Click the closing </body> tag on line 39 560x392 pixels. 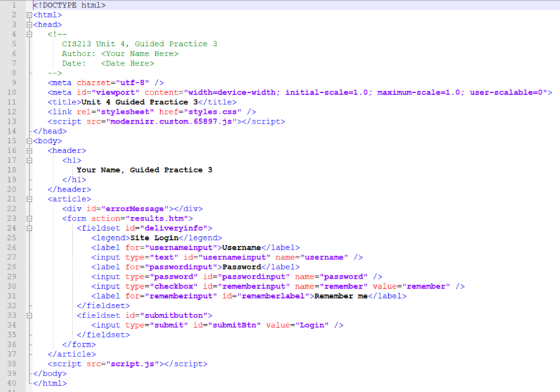(x=50, y=374)
